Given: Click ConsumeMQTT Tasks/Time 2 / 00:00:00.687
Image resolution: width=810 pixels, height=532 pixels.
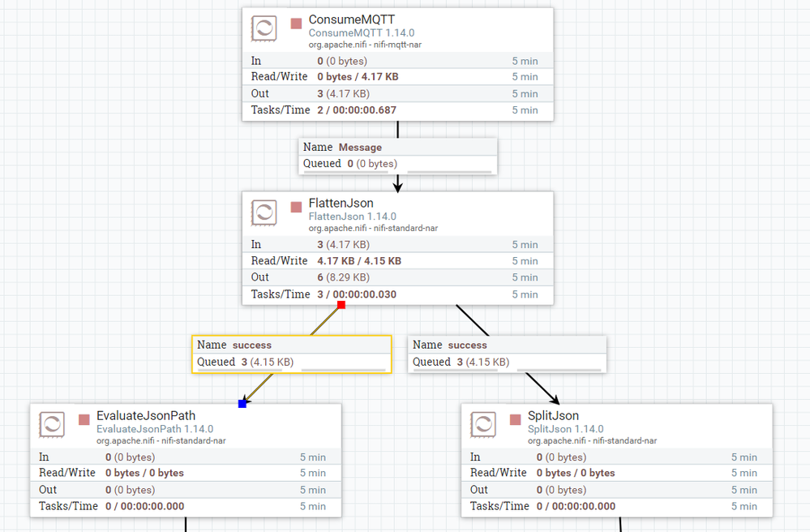Looking at the screenshot, I should click(x=357, y=110).
